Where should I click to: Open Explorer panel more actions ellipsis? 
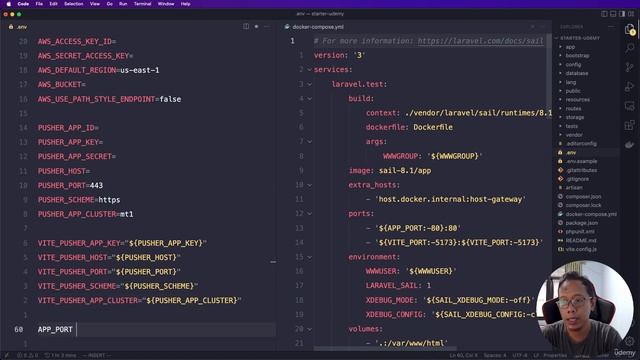coord(611,27)
